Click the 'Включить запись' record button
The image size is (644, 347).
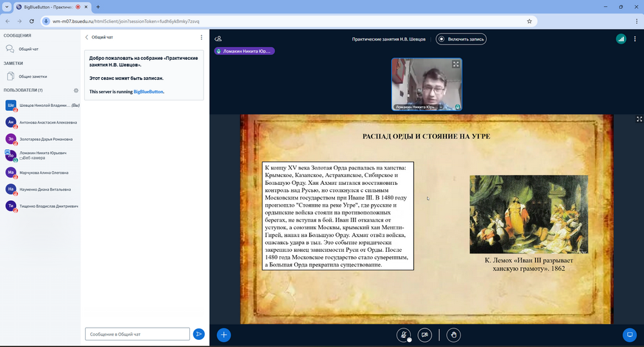click(x=461, y=39)
